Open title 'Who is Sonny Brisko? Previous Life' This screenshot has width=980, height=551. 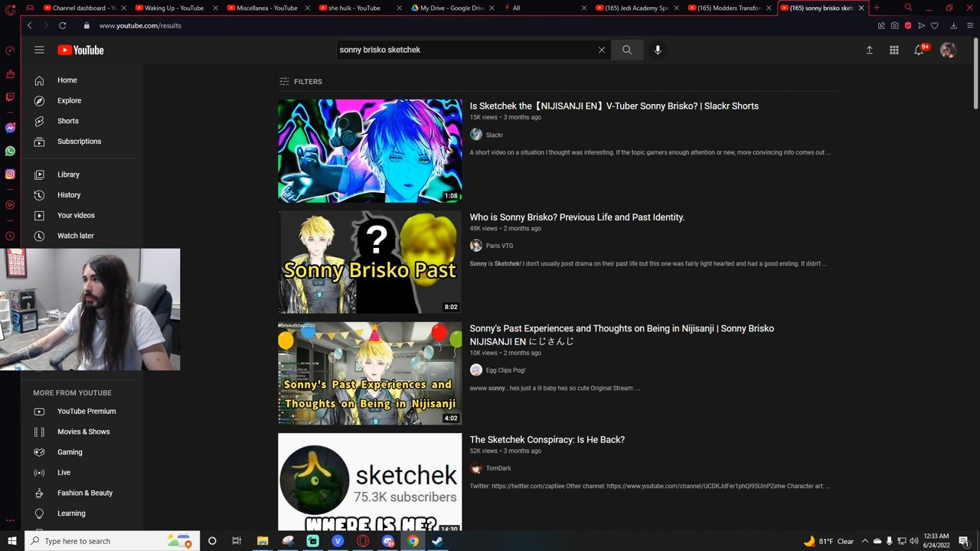[x=577, y=217]
